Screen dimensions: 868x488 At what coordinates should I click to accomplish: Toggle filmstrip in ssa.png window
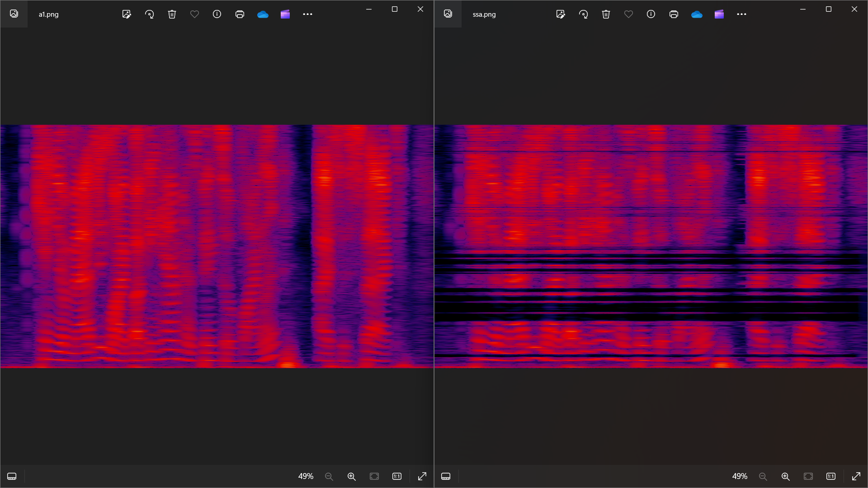(446, 476)
